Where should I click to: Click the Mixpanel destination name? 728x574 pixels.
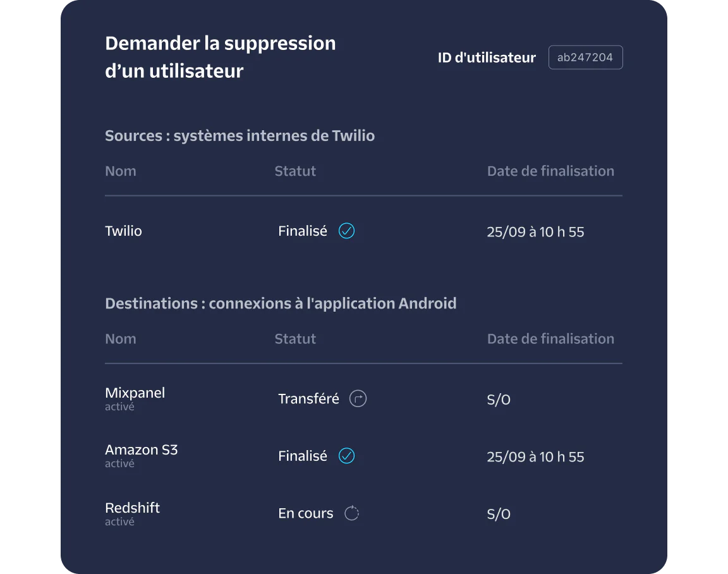point(135,393)
